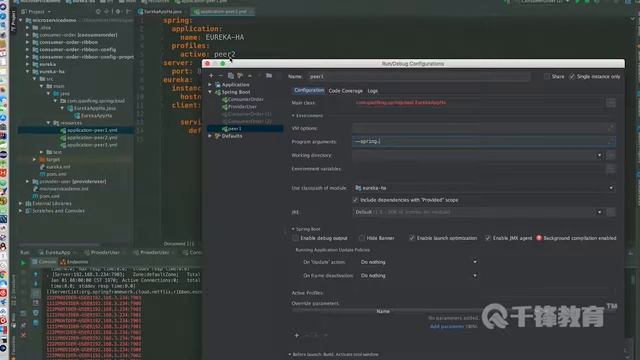Screen dimensions: 640x360
Task: Rerun the application with green run icon
Action: pos(23,262)
